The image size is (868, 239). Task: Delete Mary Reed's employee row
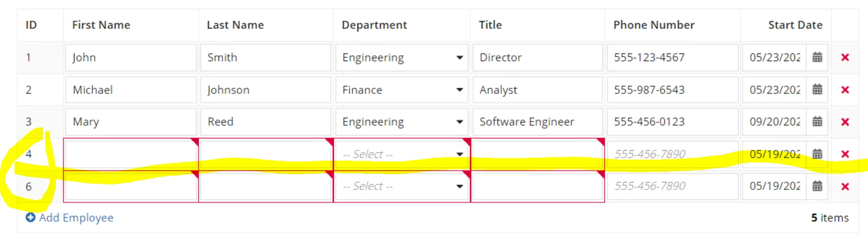pos(845,122)
